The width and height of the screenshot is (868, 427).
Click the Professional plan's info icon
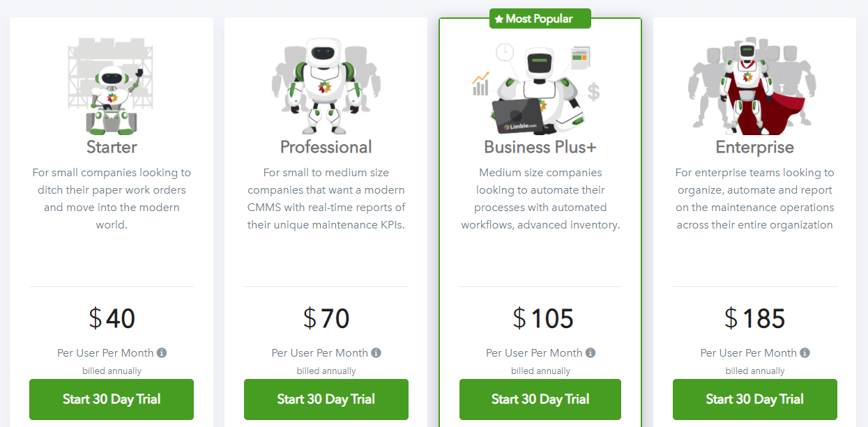tap(376, 352)
